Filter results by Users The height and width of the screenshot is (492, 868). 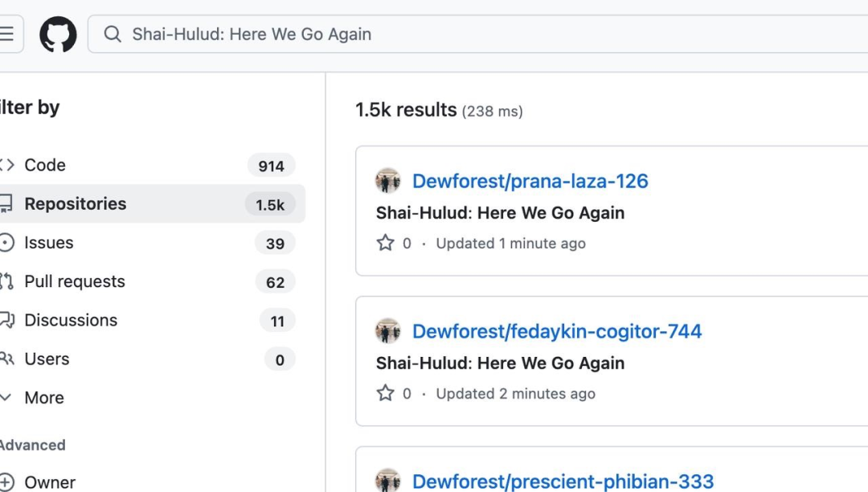[x=149, y=359]
